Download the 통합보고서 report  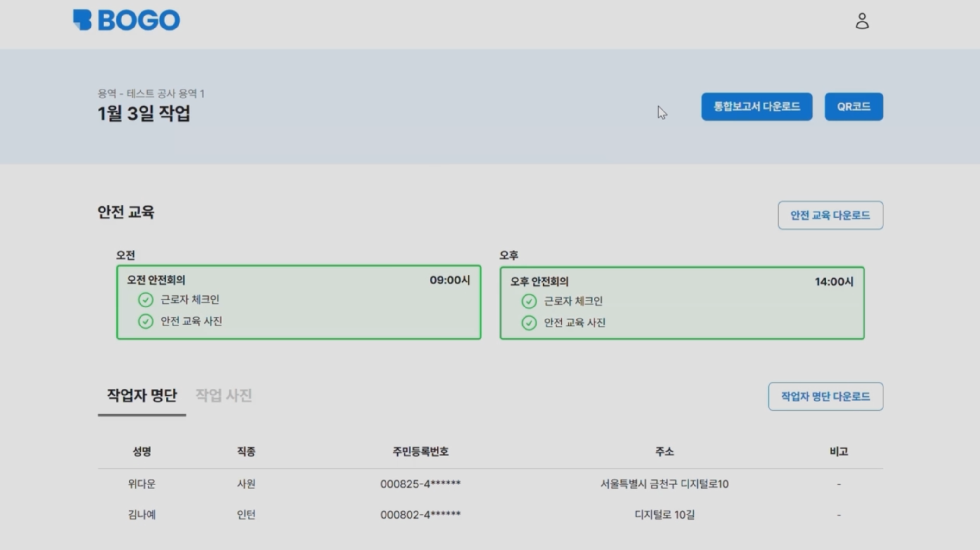(756, 107)
